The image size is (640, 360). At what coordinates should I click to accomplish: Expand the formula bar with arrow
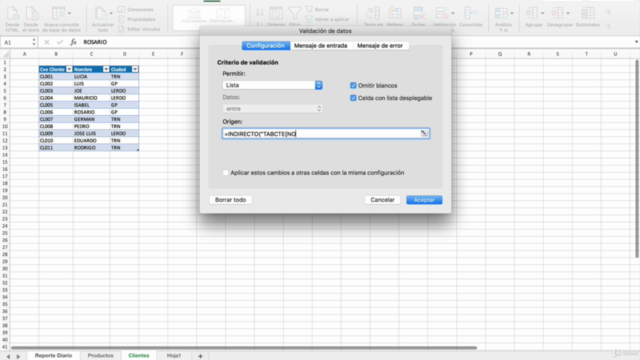point(636,42)
